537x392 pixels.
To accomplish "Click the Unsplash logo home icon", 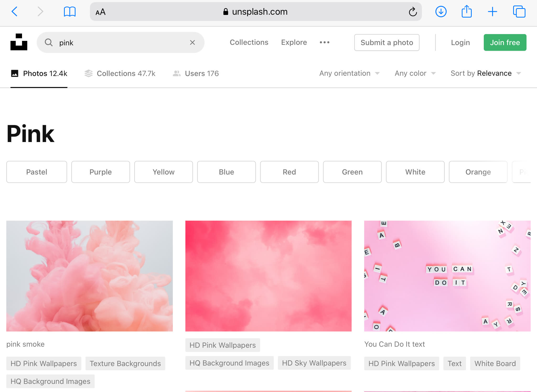I will [x=19, y=42].
